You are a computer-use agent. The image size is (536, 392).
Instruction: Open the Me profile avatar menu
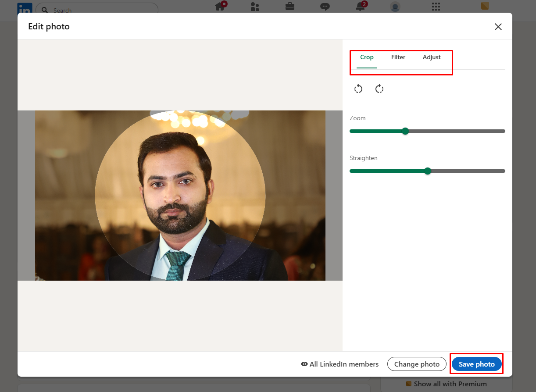(x=395, y=7)
